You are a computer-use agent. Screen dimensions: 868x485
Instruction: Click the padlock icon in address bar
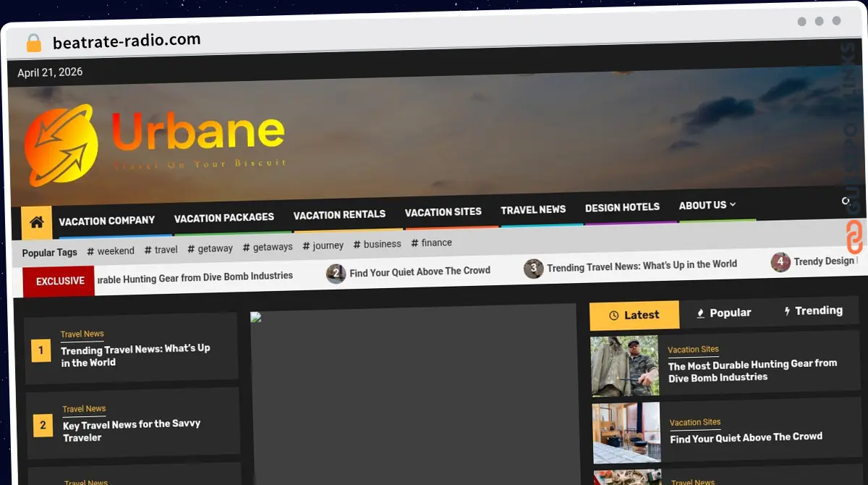click(34, 43)
